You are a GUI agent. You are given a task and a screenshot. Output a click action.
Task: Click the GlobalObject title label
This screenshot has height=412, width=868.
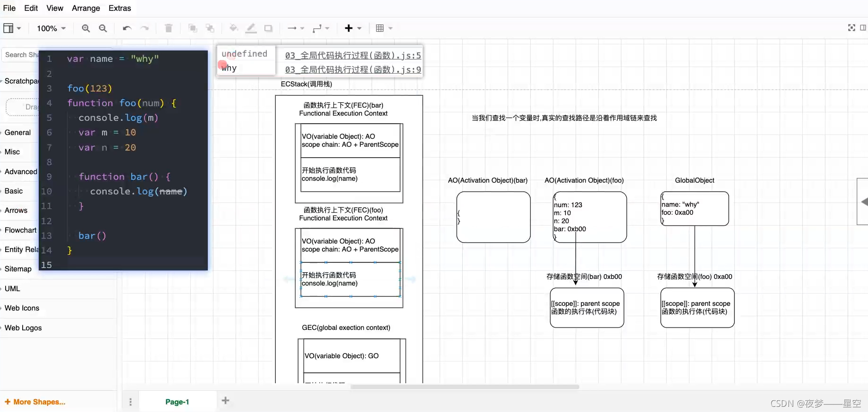click(x=695, y=180)
